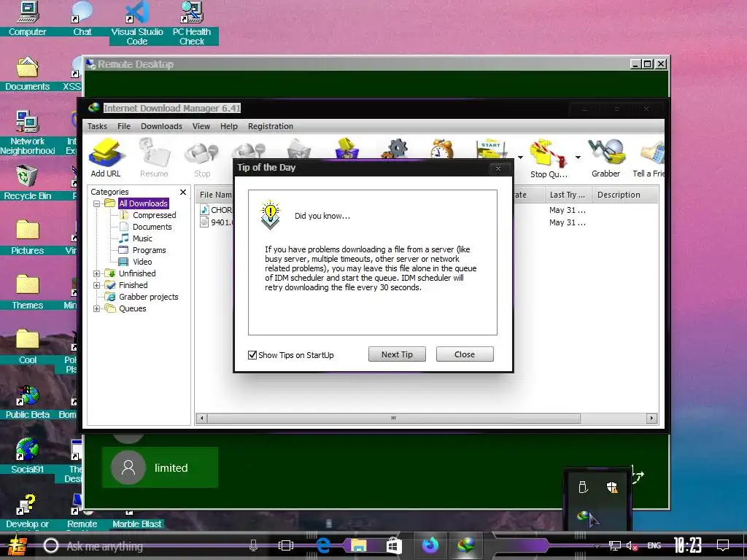The width and height of the screenshot is (747, 560).
Task: Click the limited user account tile
Action: click(x=160, y=467)
